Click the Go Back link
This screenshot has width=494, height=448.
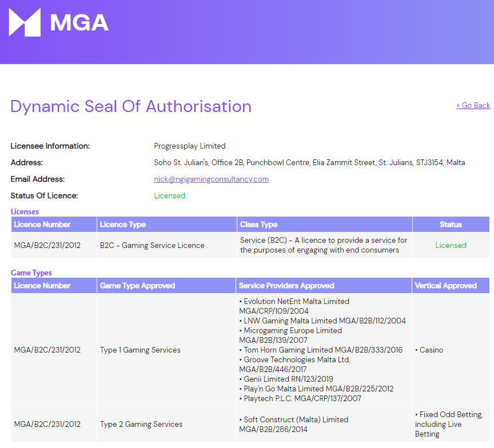coord(473,105)
